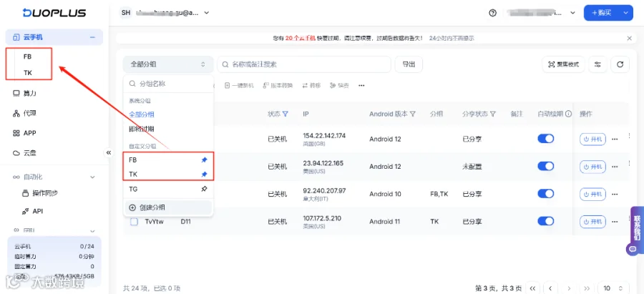Click the refresh icon in the toolbar
Viewport: 644px width, 294px height.
(620, 64)
